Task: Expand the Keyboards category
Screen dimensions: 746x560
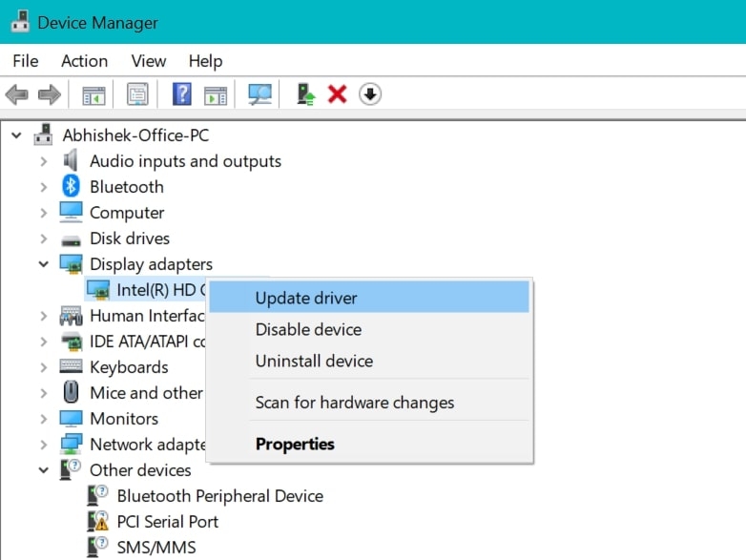Action: [x=44, y=367]
